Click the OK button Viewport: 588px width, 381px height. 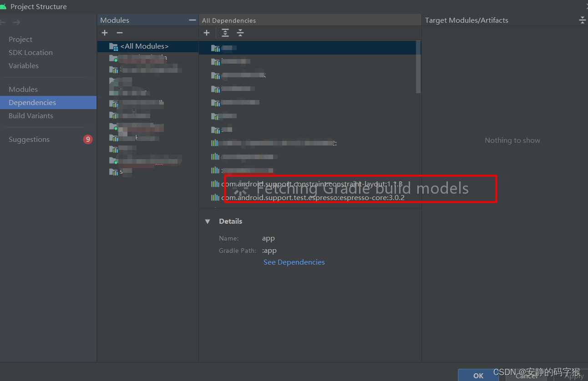click(x=478, y=376)
